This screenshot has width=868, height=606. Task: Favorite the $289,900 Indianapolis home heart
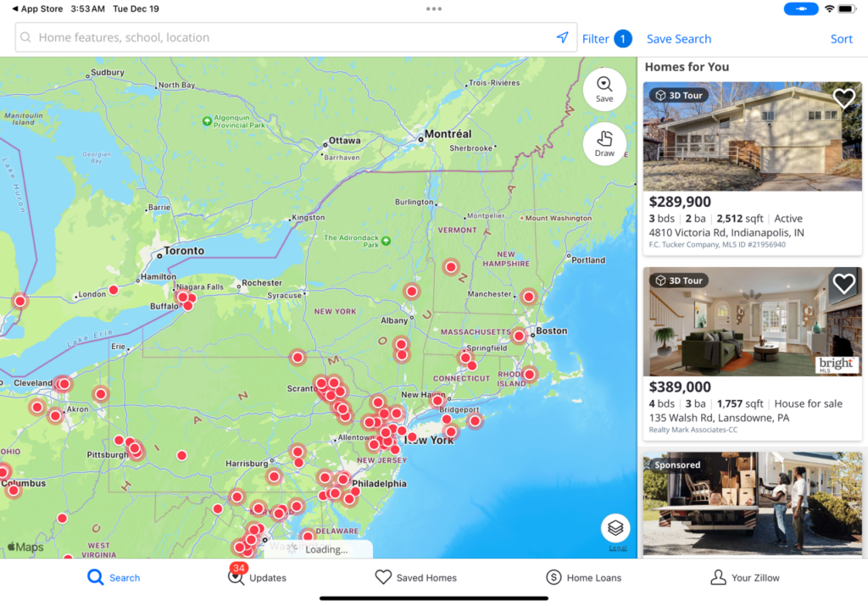[843, 98]
